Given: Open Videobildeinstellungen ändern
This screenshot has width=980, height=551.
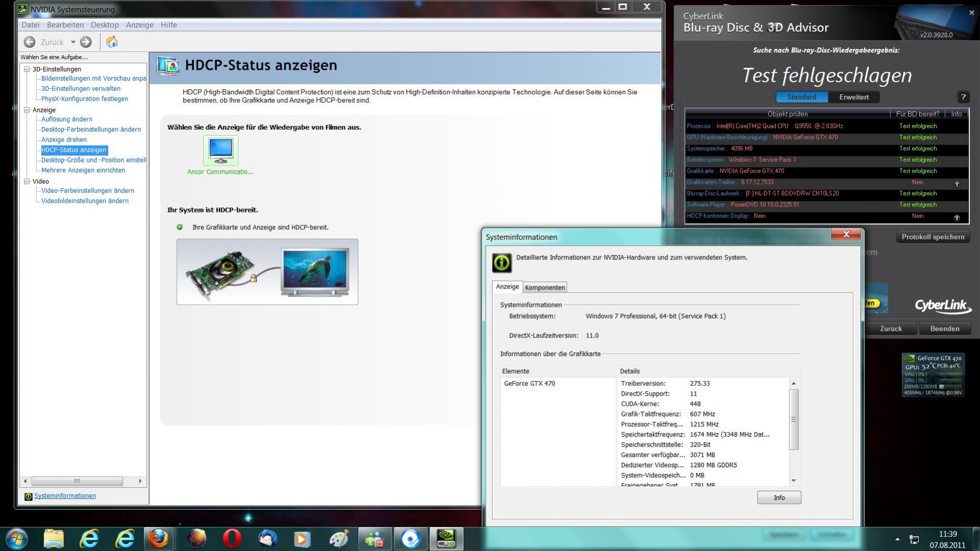Looking at the screenshot, I should [x=85, y=201].
